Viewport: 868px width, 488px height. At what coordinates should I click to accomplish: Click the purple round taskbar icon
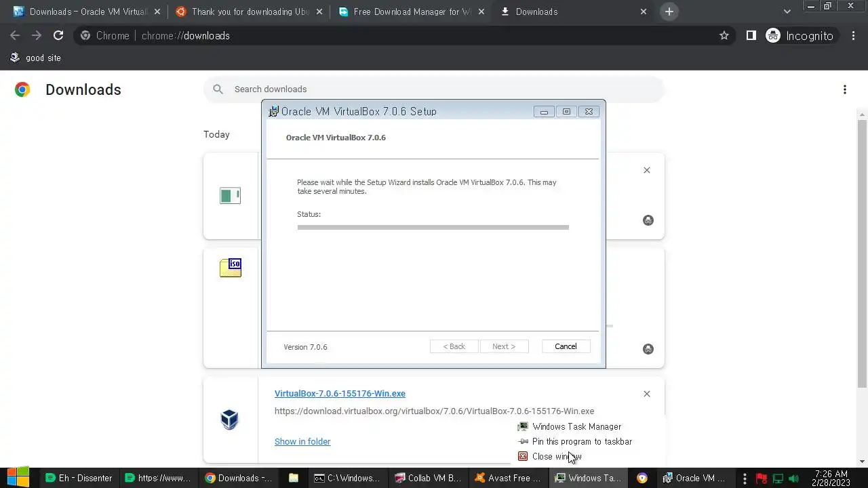pyautogui.click(x=642, y=478)
